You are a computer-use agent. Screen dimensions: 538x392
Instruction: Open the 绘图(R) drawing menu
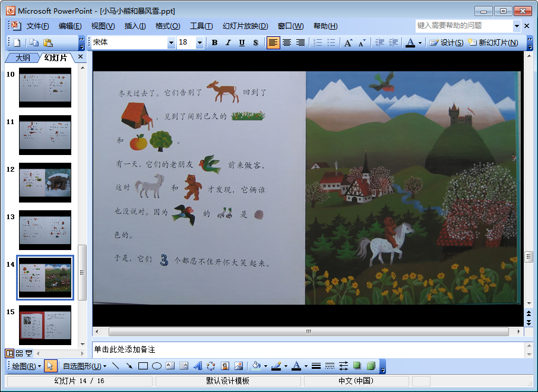coord(26,366)
